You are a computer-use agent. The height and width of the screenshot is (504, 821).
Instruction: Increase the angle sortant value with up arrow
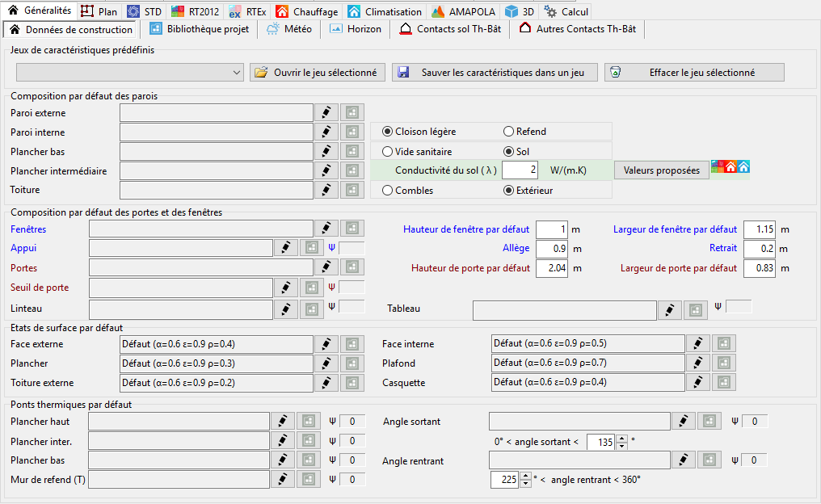(621, 439)
